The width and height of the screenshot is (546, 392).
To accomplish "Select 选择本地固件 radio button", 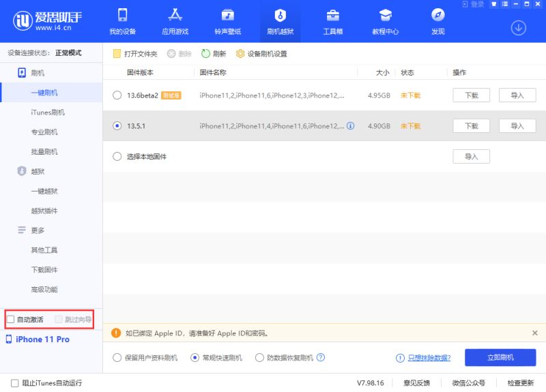I will (x=117, y=157).
